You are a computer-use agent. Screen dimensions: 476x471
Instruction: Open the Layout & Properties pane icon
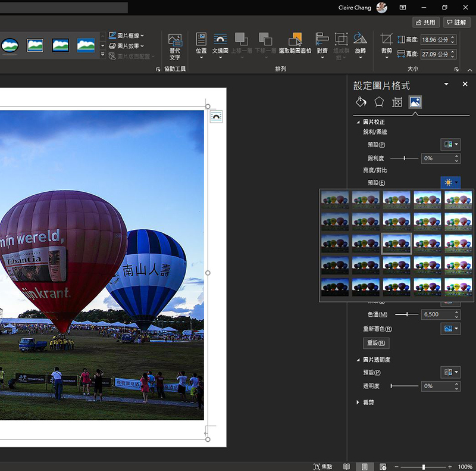click(397, 102)
